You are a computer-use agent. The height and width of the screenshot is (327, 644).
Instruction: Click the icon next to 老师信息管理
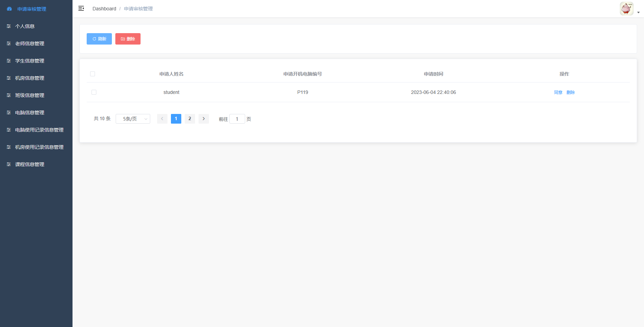[9, 44]
